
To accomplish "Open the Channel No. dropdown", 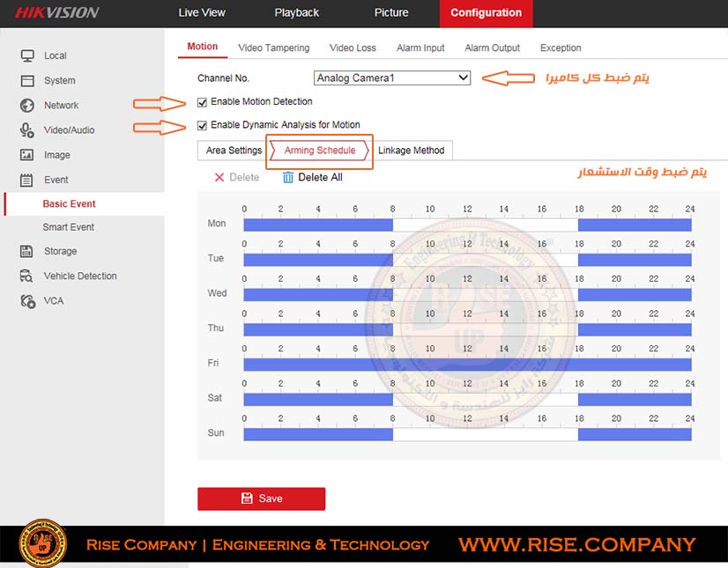I will 392,78.
